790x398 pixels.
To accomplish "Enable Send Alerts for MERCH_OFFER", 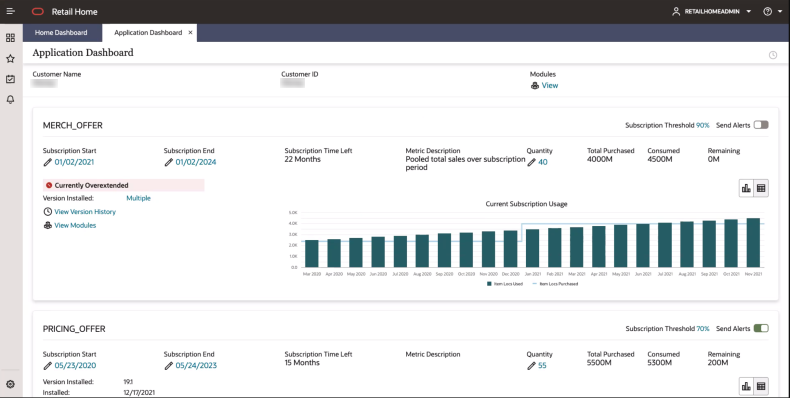I will [761, 125].
